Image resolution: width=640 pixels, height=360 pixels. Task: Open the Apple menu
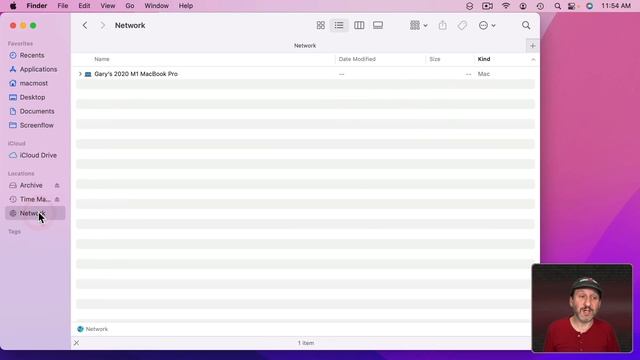(x=13, y=6)
